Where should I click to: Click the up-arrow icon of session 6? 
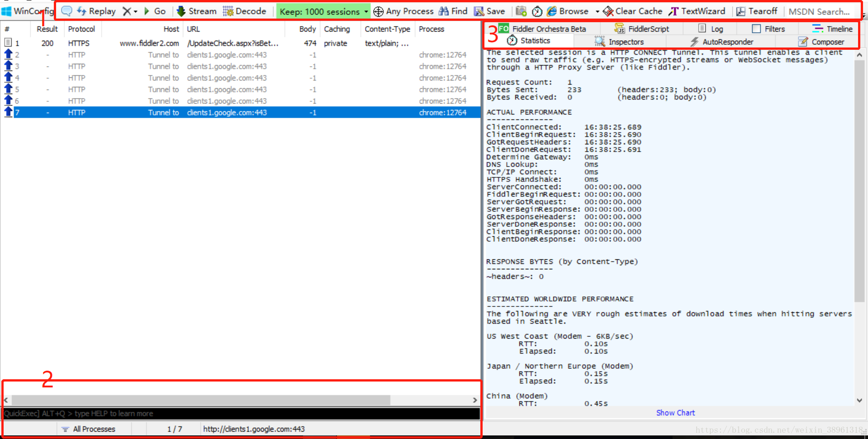click(8, 100)
